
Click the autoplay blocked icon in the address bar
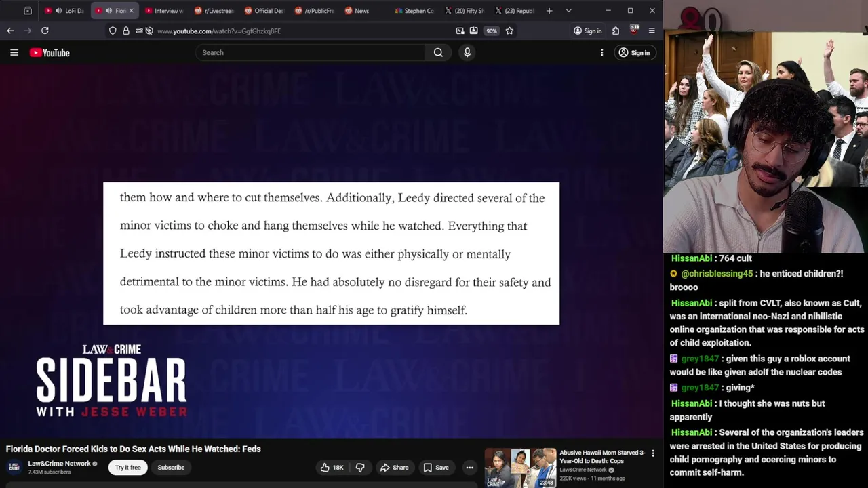pyautogui.click(x=149, y=30)
